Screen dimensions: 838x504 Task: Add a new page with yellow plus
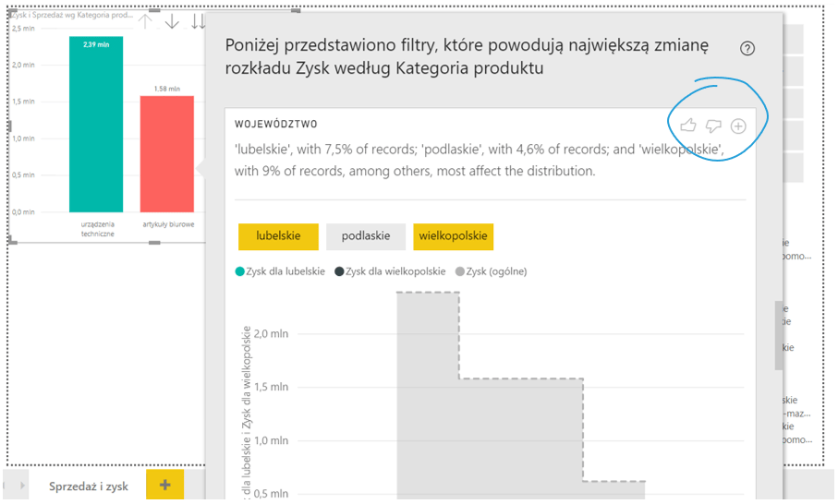(x=165, y=486)
